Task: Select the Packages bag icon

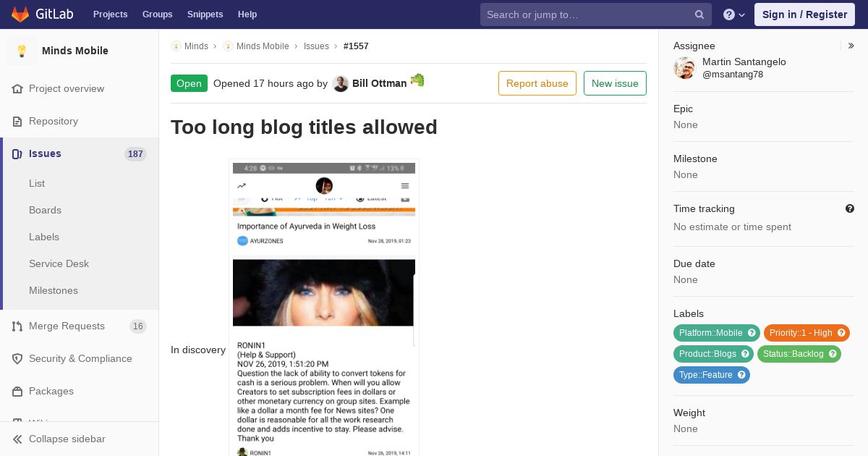Action: click(17, 391)
